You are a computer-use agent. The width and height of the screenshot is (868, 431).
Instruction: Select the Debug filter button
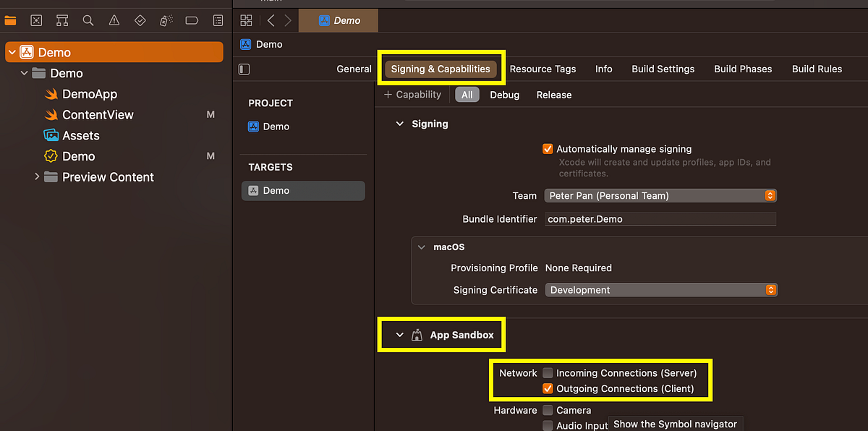[x=504, y=94]
